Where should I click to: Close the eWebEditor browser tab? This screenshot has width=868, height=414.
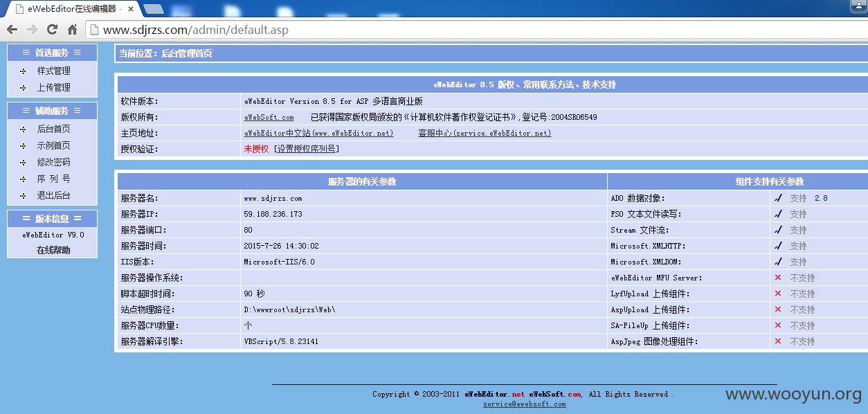[131, 9]
